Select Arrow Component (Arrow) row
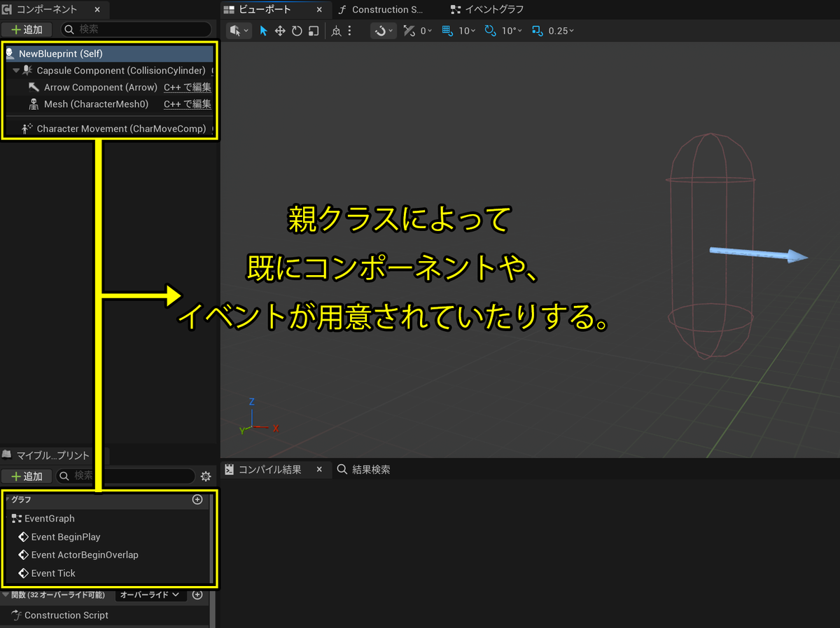 100,88
